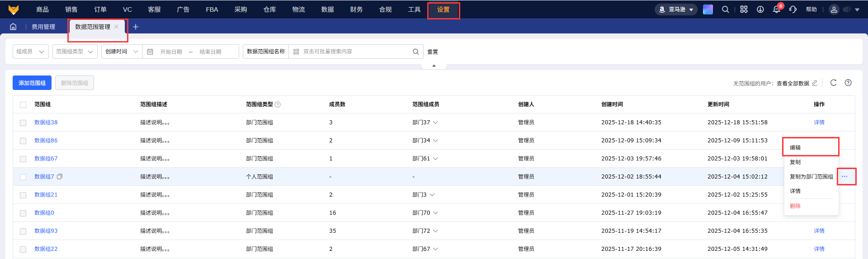Click the user avatar icon
The height and width of the screenshot is (259, 868).
[834, 9]
